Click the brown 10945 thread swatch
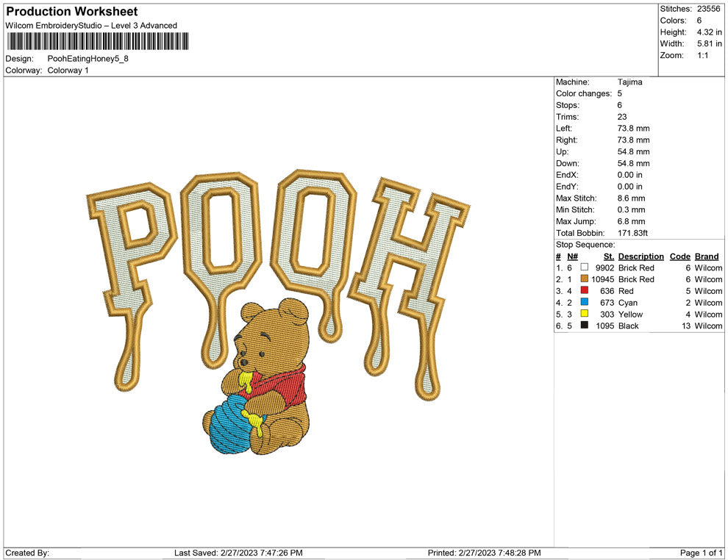 click(585, 279)
